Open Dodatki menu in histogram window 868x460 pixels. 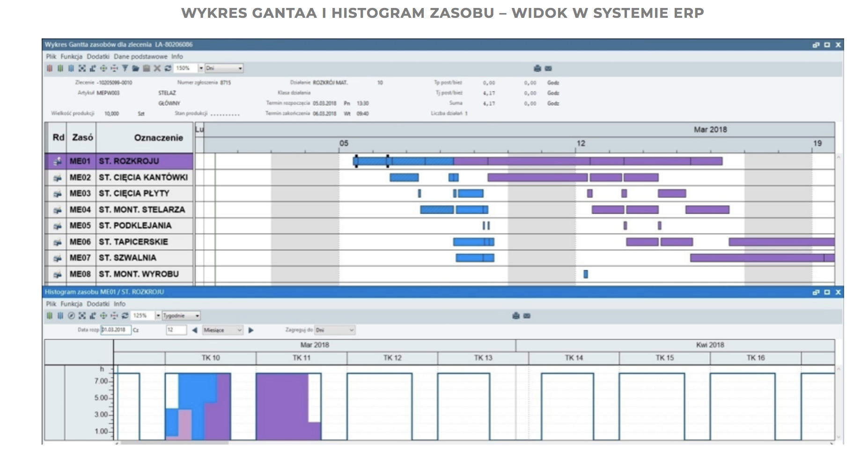(98, 304)
